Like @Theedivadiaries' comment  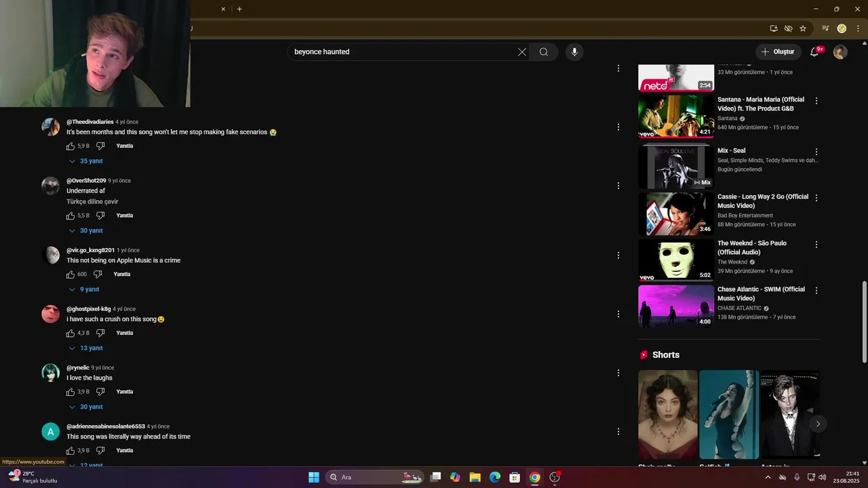(71, 146)
